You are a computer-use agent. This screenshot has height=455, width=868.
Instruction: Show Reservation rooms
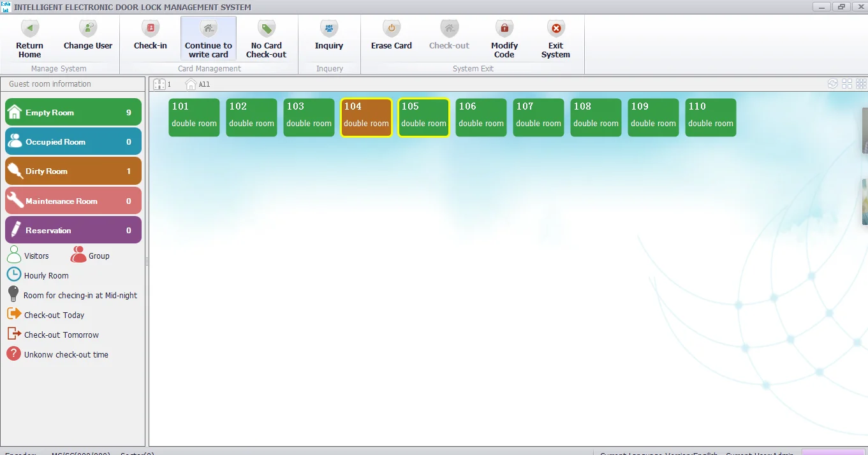(73, 231)
